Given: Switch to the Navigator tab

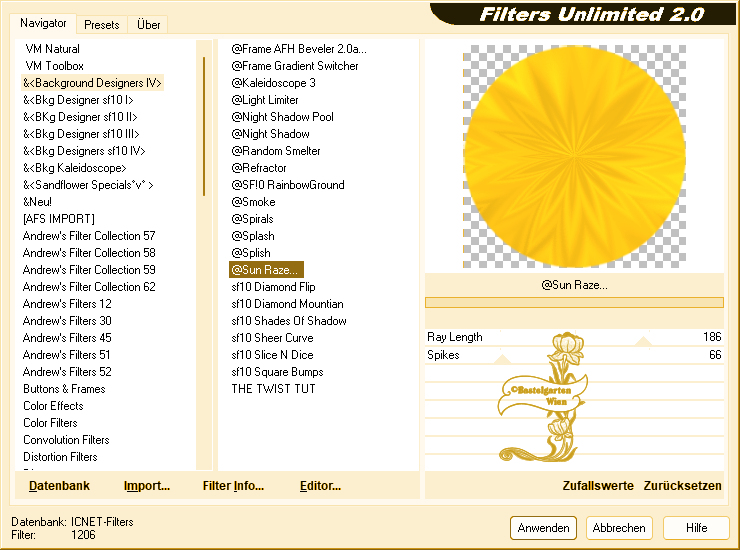Looking at the screenshot, I should pyautogui.click(x=43, y=23).
